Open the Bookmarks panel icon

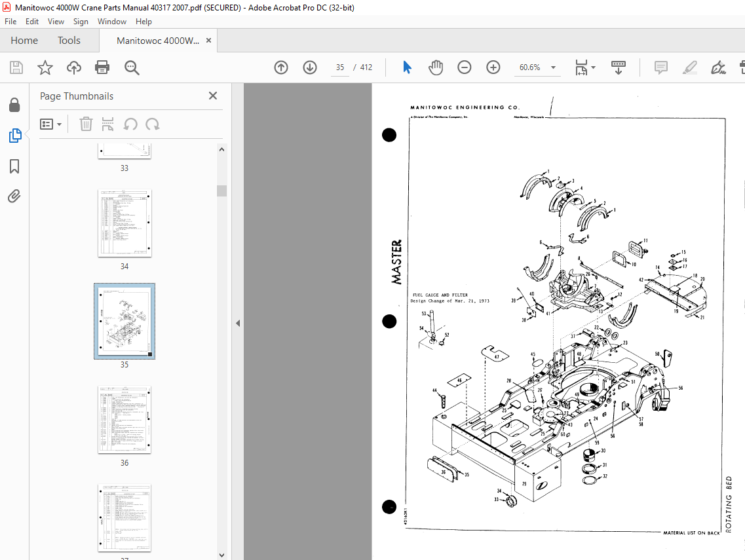tap(14, 166)
